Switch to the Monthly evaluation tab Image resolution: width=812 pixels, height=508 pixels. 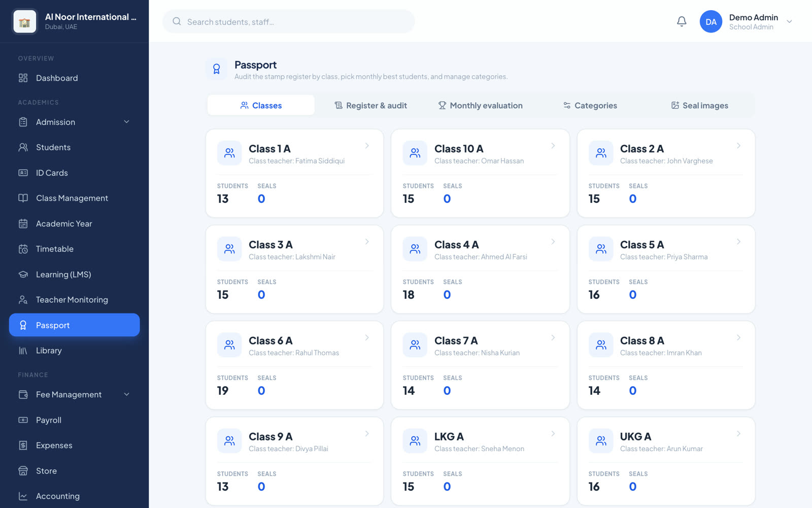[480, 105]
